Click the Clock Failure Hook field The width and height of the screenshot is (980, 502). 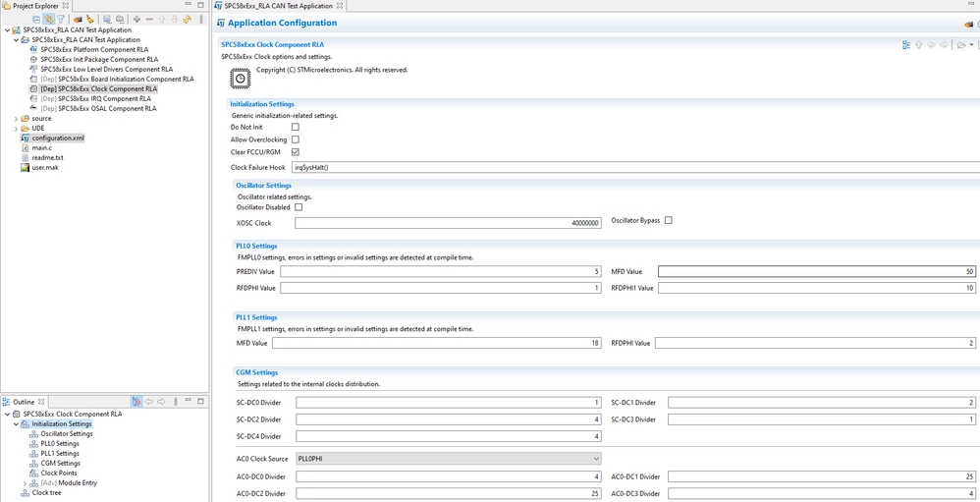point(635,168)
